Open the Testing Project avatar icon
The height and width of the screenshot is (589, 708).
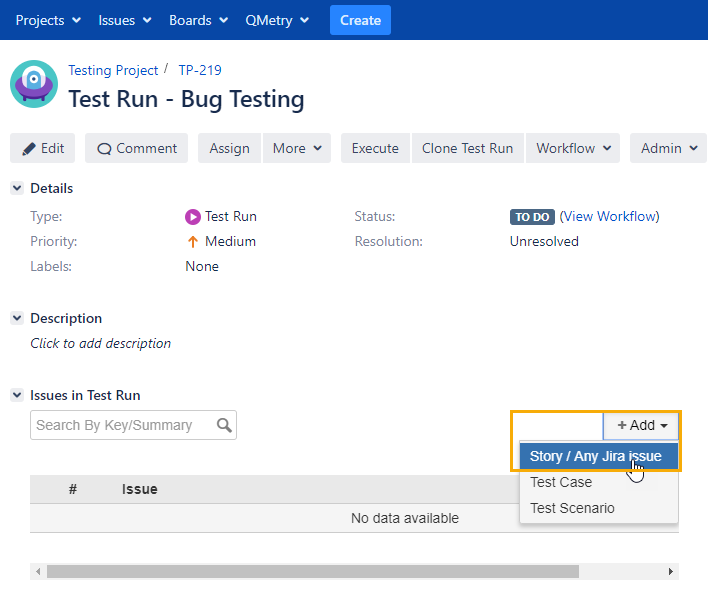click(34, 84)
